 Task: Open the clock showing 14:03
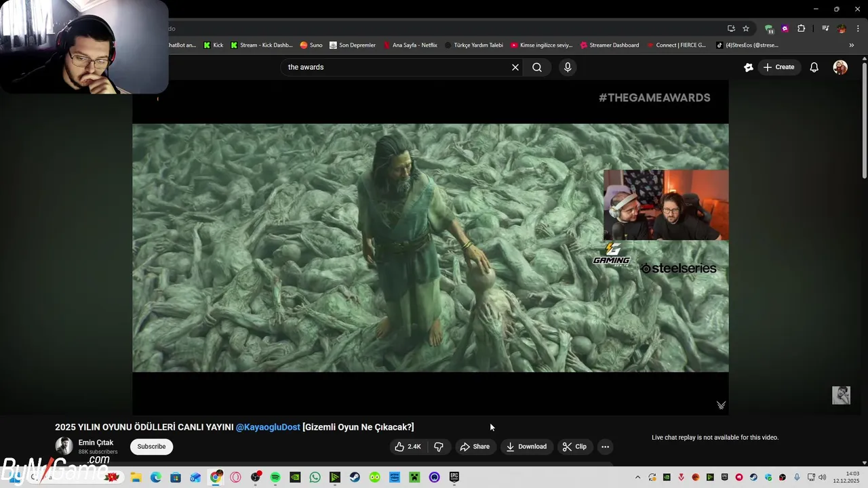(846, 477)
